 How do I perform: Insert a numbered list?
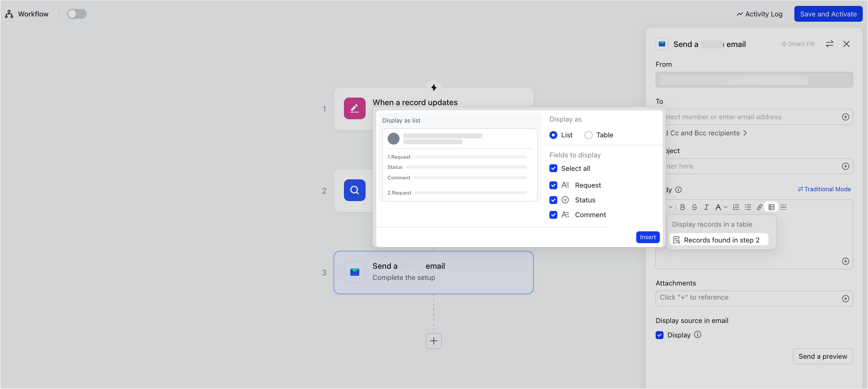pos(735,207)
